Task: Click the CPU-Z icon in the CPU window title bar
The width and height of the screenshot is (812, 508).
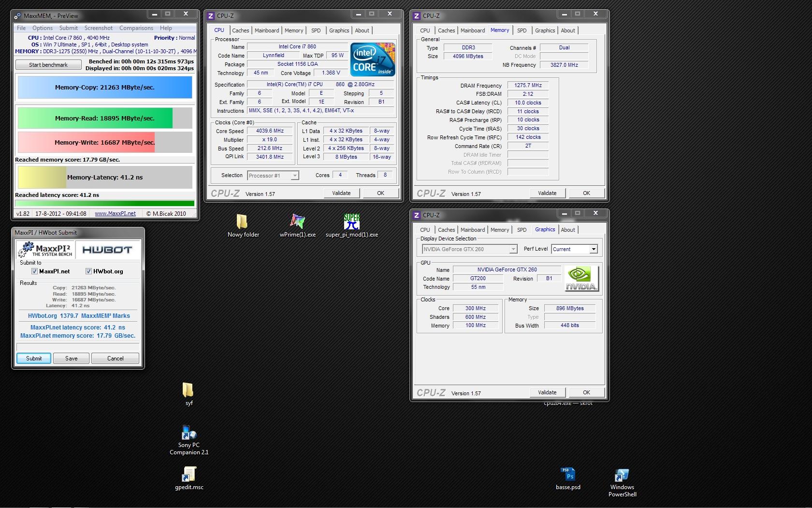Action: click(x=210, y=15)
